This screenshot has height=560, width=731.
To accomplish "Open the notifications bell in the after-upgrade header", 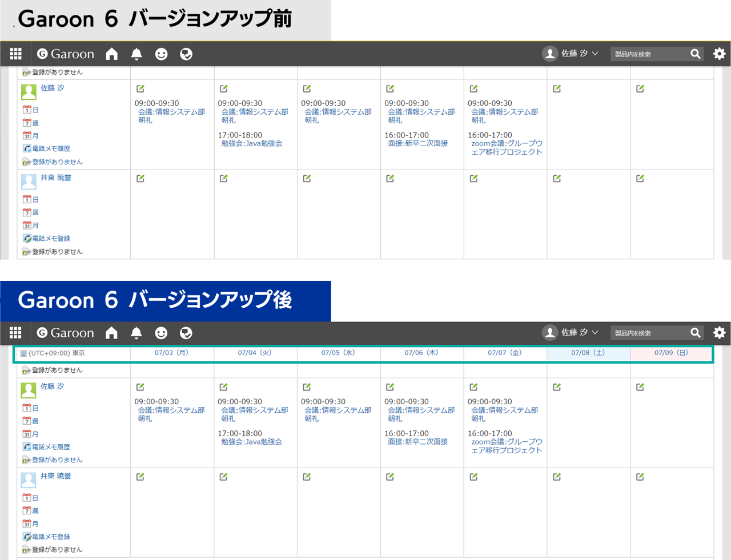I will coord(136,332).
